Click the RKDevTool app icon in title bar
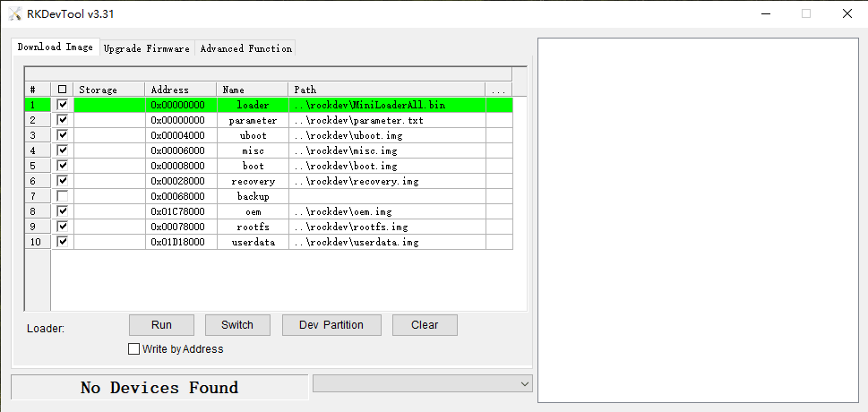This screenshot has height=412, width=868. 15,13
